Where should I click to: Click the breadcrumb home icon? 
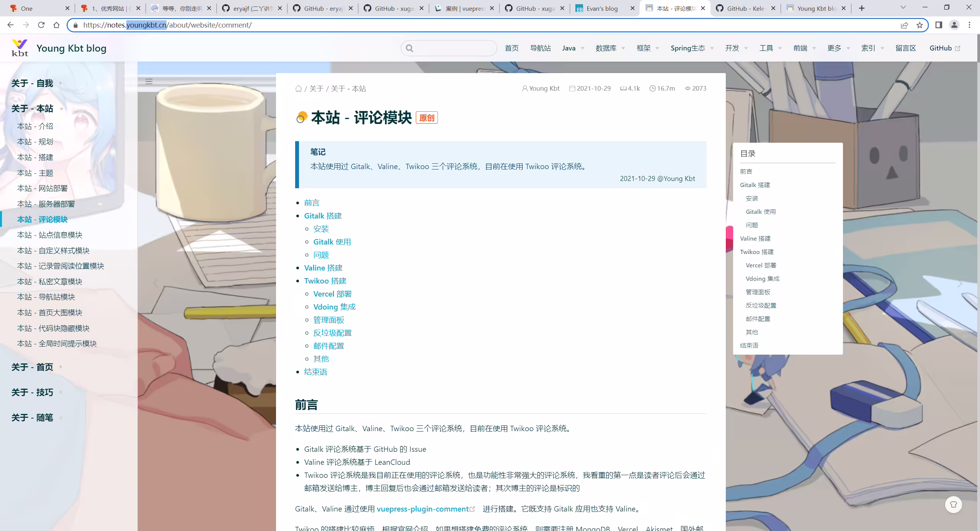[299, 89]
